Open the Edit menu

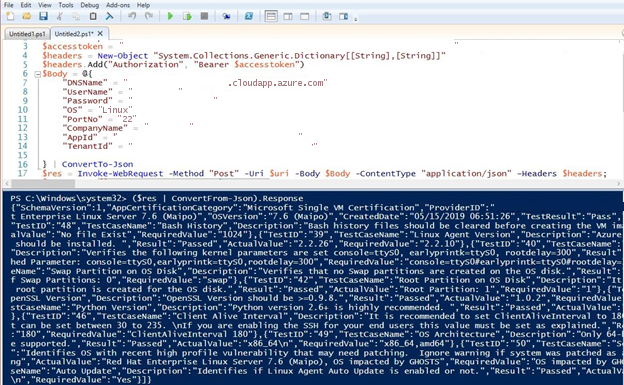tap(26, 5)
